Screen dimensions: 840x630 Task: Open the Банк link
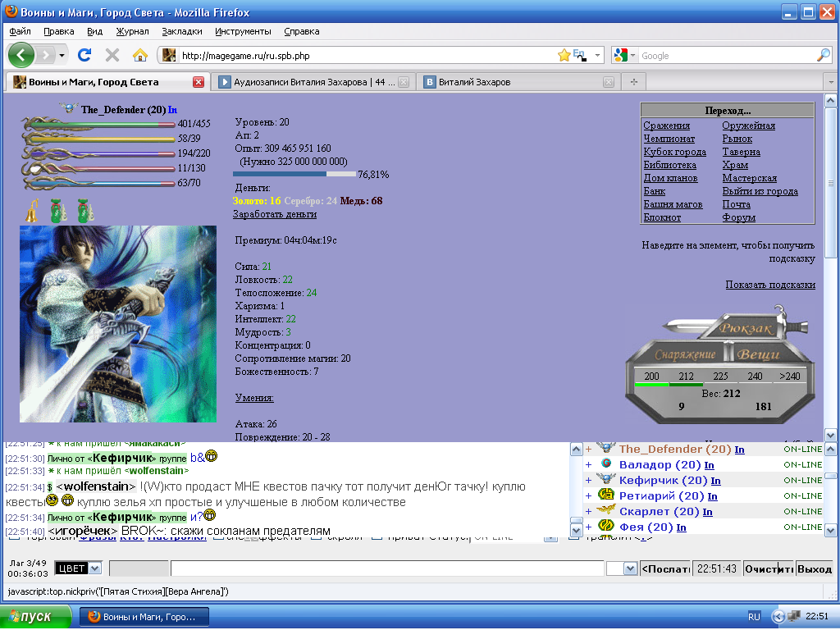point(654,191)
